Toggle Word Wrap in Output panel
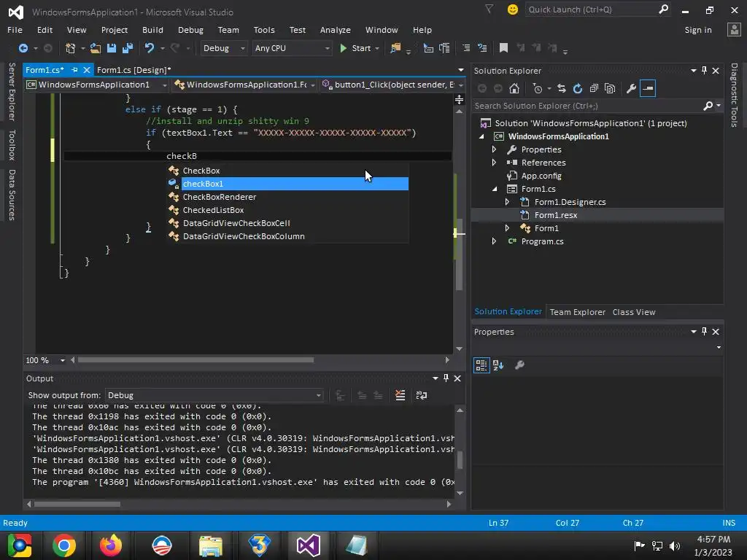 (x=422, y=395)
